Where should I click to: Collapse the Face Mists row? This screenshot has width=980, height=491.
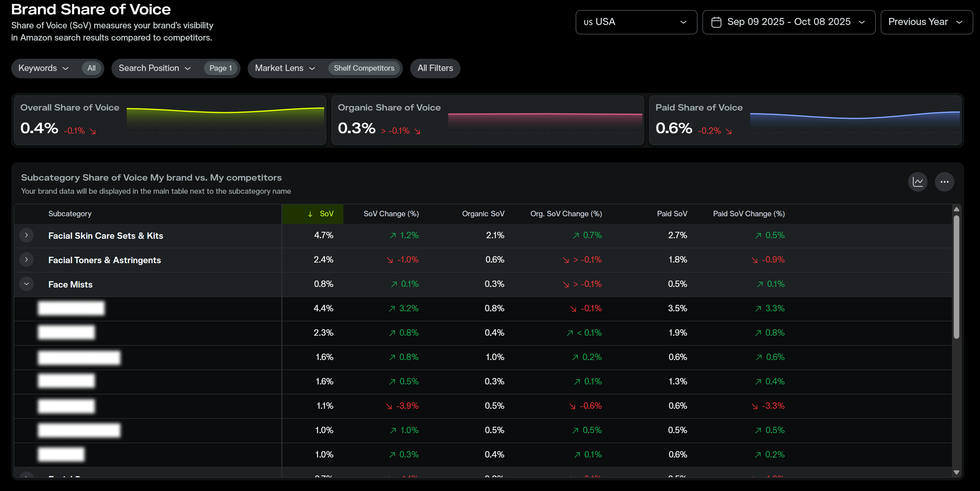tap(26, 284)
